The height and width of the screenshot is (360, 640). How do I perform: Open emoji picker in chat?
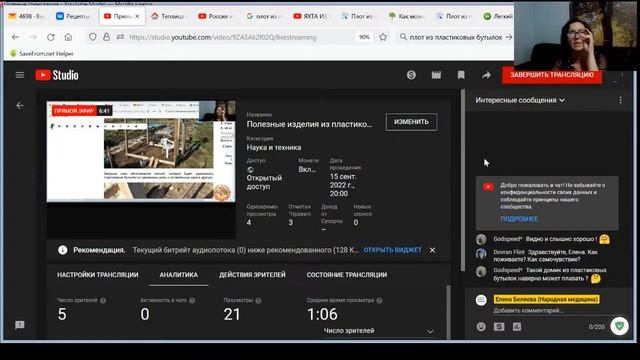(481, 327)
